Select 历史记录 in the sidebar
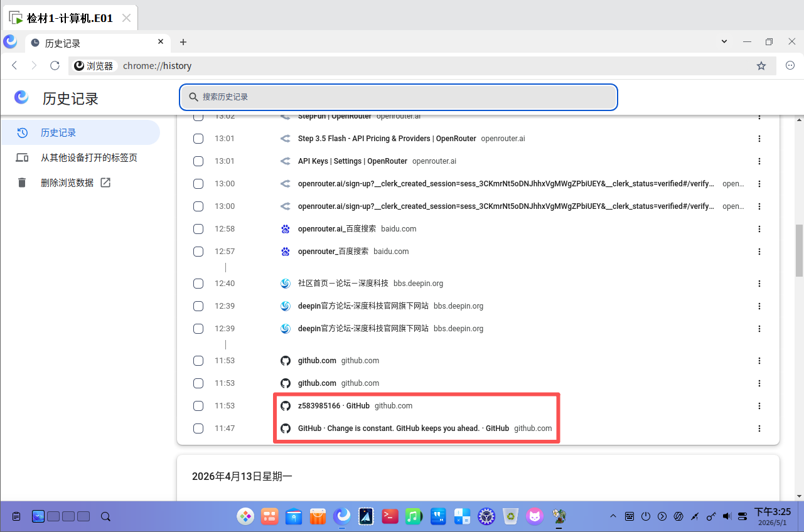Image resolution: width=804 pixels, height=532 pixels. [80, 133]
